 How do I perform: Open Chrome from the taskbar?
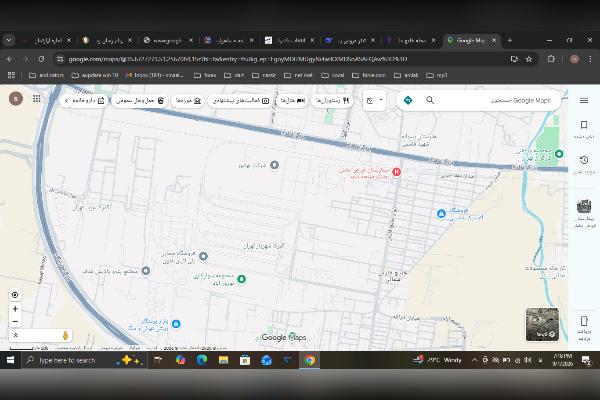point(310,360)
